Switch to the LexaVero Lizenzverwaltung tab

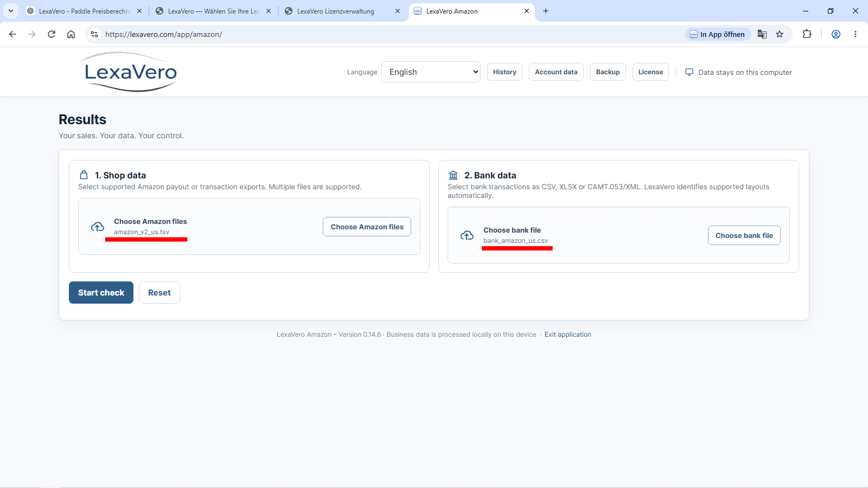pyautogui.click(x=342, y=11)
